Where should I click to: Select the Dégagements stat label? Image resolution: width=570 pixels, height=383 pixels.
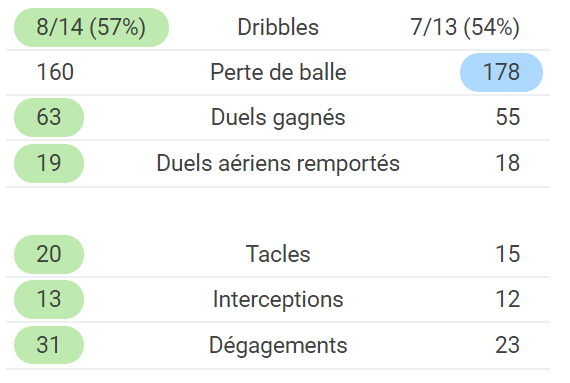click(x=278, y=345)
